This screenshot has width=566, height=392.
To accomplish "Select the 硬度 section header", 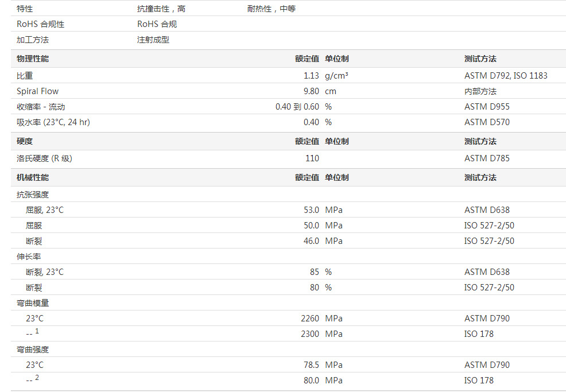I will (25, 141).
